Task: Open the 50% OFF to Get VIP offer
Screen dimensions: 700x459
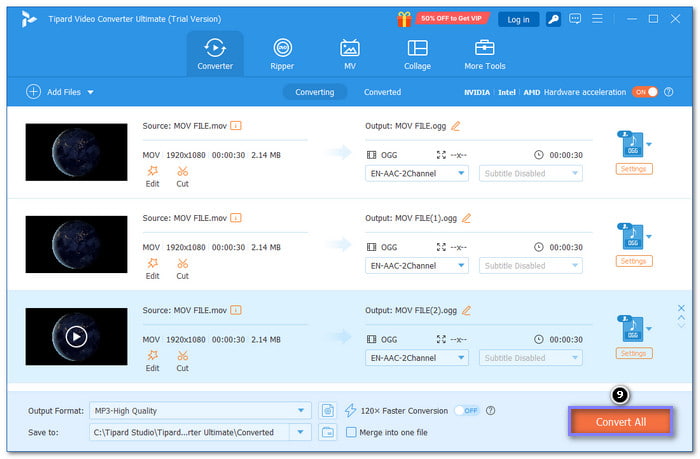Action: (x=451, y=18)
